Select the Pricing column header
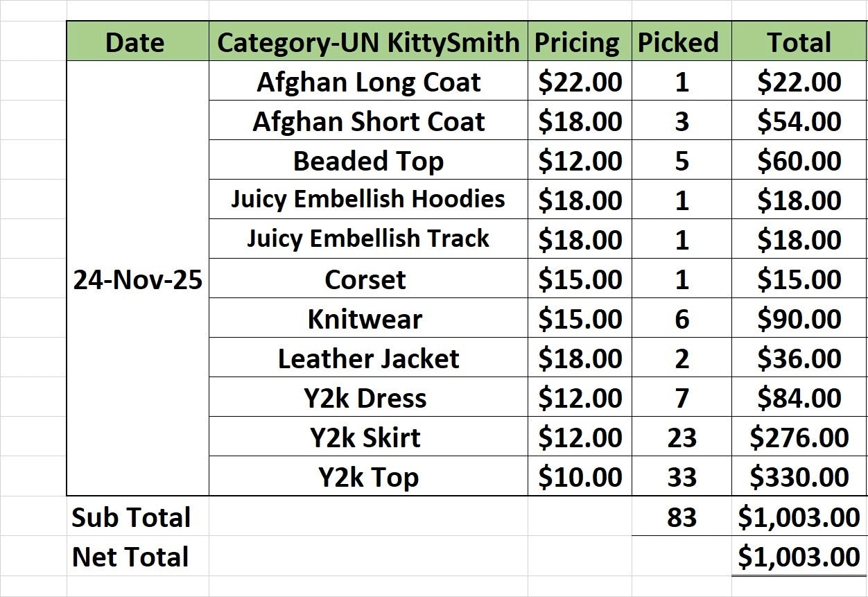Screen dimensions: 868x597 coord(580,42)
